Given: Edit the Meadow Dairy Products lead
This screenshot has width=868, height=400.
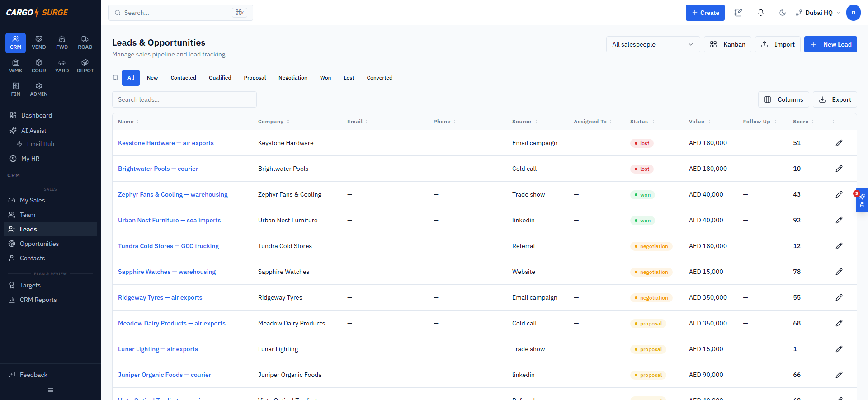Looking at the screenshot, I should [x=839, y=323].
